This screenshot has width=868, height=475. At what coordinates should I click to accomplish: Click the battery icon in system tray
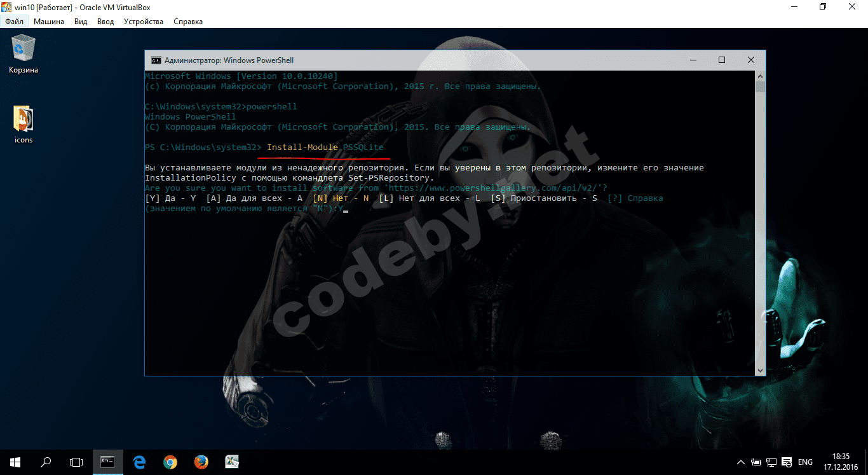pyautogui.click(x=757, y=462)
